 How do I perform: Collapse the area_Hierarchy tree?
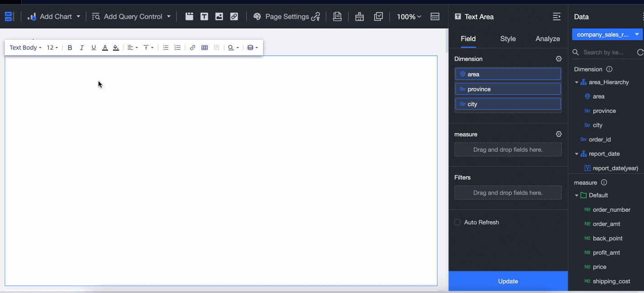pos(577,82)
